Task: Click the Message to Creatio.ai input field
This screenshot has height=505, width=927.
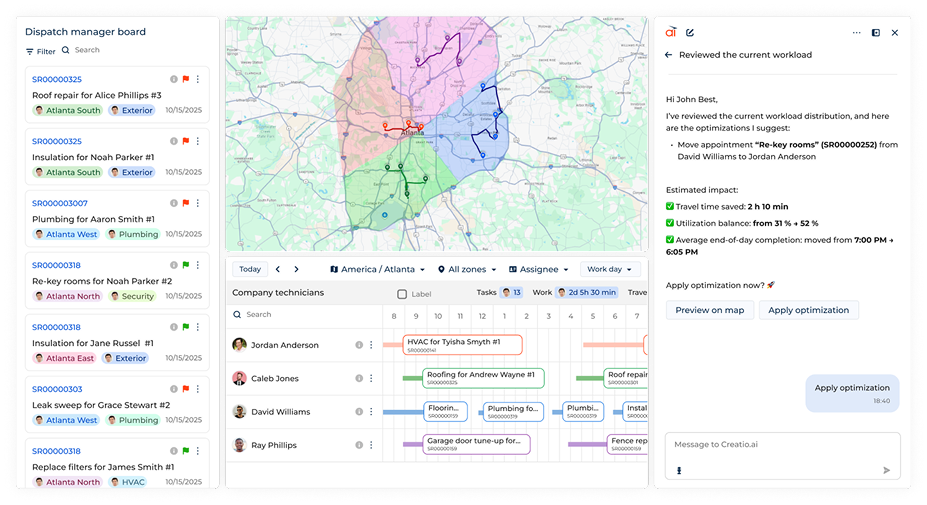Action: [770, 444]
